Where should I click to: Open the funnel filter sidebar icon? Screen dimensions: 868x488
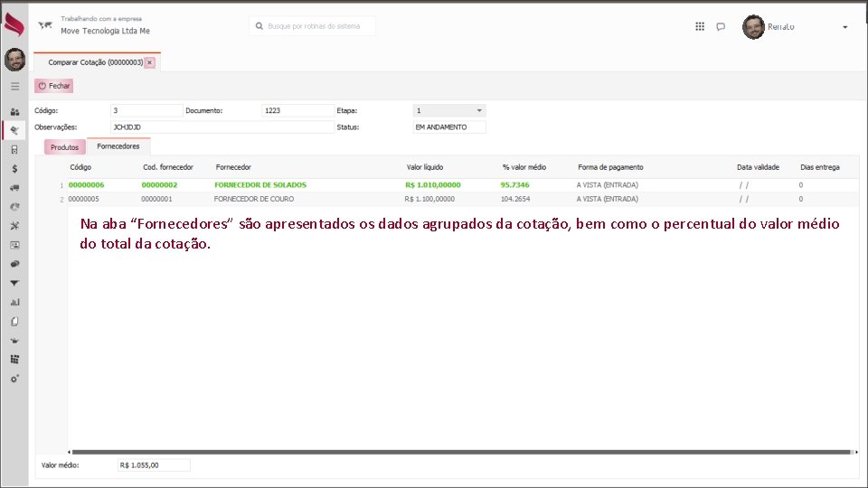point(15,283)
